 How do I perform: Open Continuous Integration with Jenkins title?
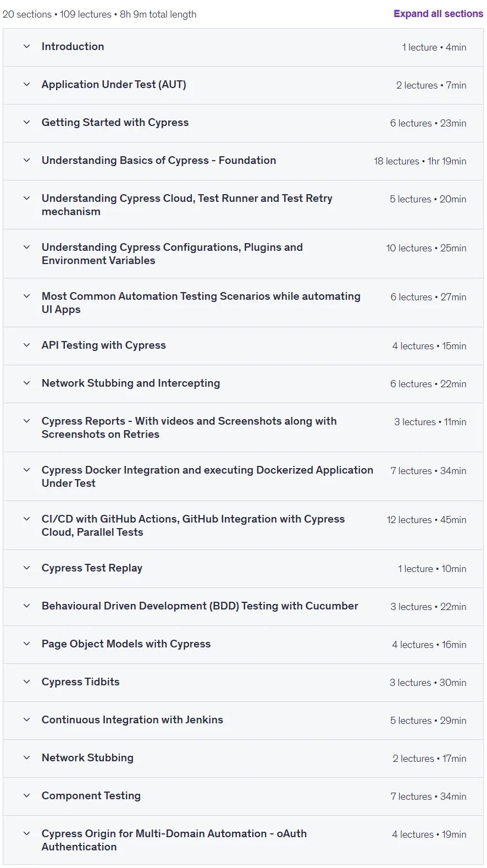(x=132, y=720)
